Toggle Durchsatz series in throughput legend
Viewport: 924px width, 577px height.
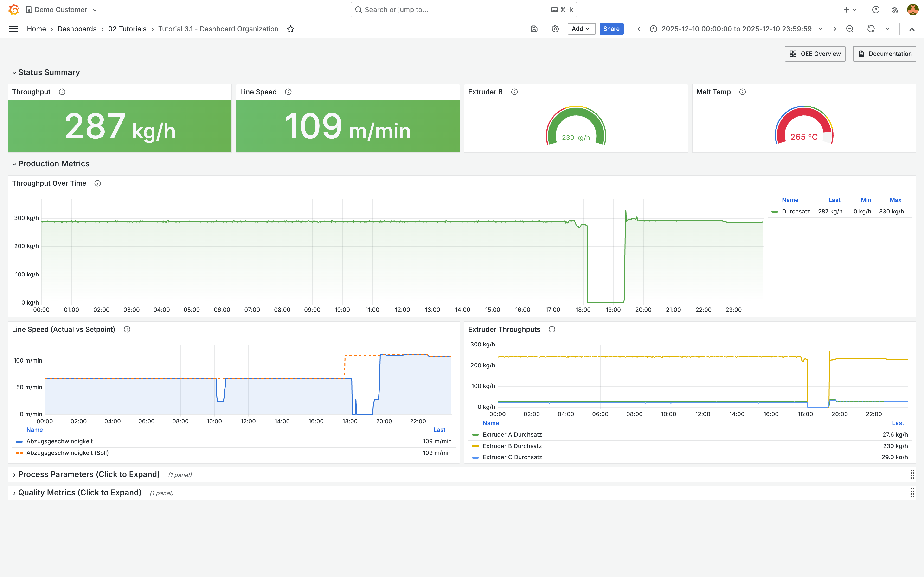coord(795,211)
